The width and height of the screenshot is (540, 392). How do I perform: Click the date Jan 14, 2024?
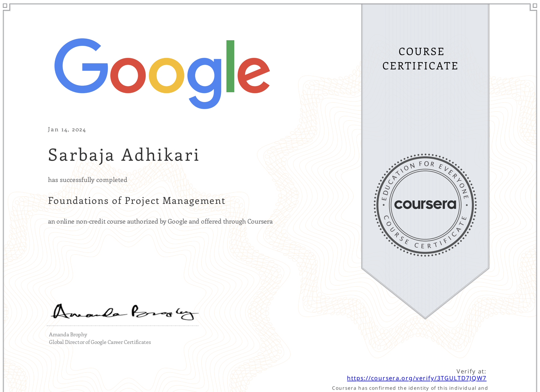pos(67,130)
